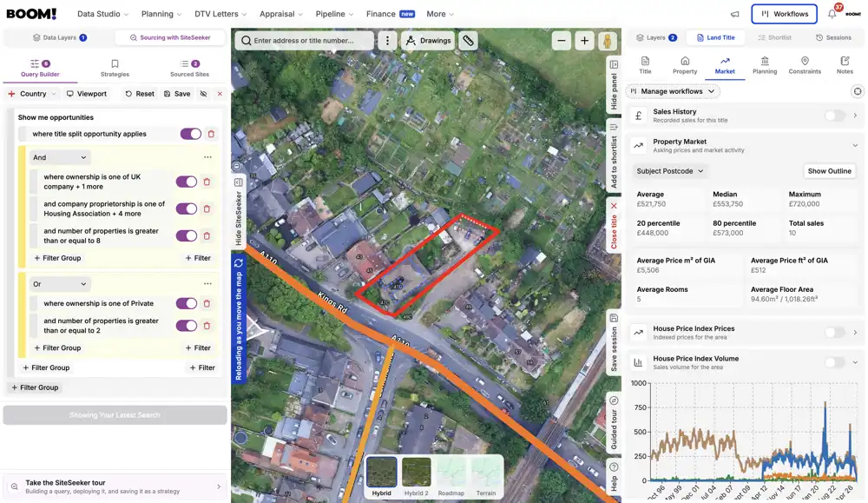Screen dimensions: 868x503
Task: Select the Hybrid 2 map style thumbnail
Action: point(417,477)
